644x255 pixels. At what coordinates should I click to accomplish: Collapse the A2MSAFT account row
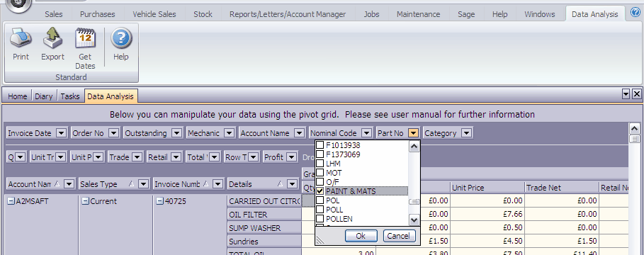(11, 201)
